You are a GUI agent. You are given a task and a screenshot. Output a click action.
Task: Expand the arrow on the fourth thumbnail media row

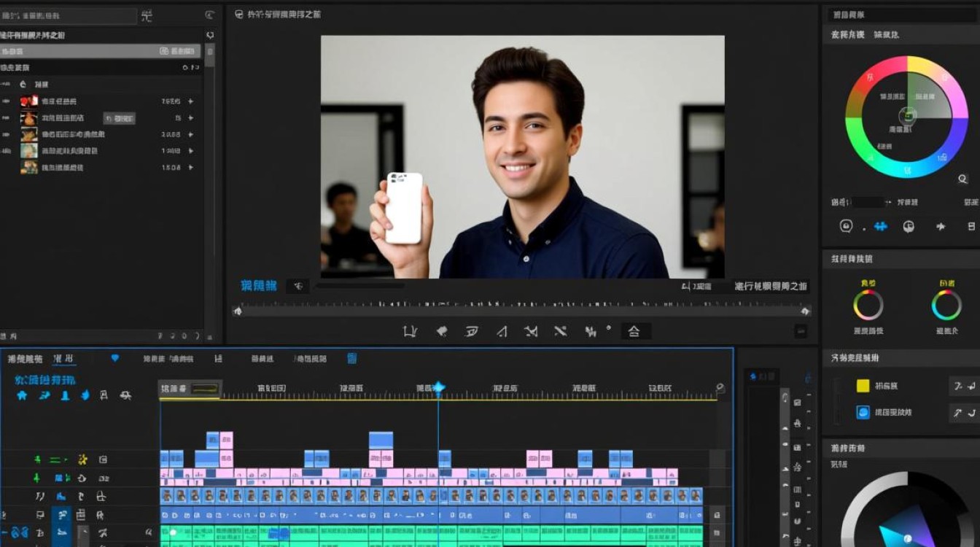click(190, 151)
